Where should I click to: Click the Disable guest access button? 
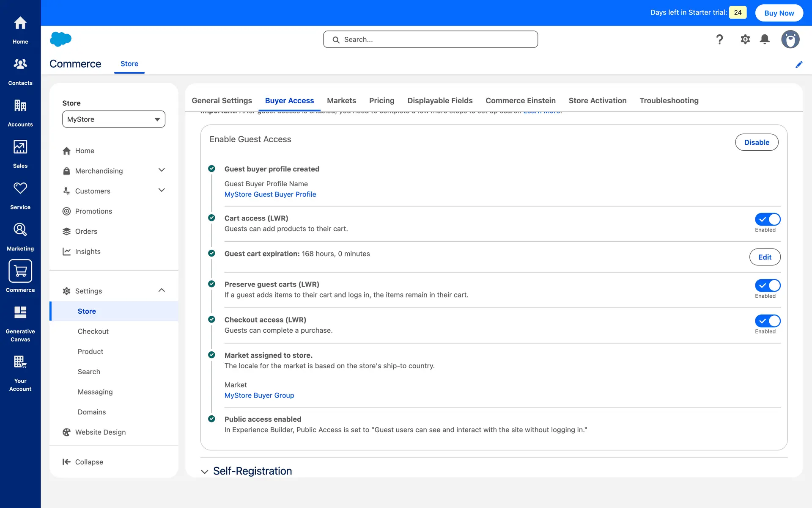tap(756, 142)
